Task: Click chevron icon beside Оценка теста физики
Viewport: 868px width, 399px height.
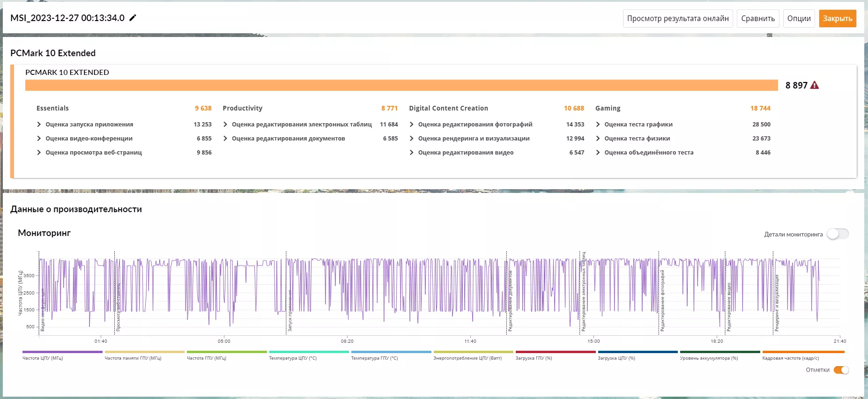Action: [598, 139]
